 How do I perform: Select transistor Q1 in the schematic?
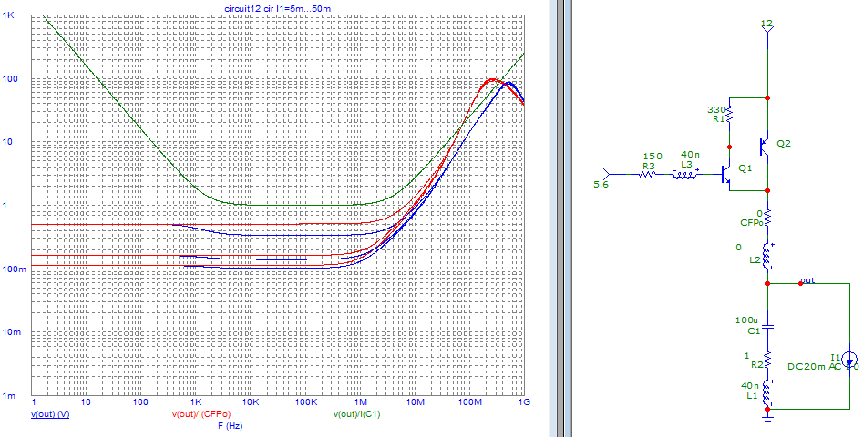(x=725, y=175)
